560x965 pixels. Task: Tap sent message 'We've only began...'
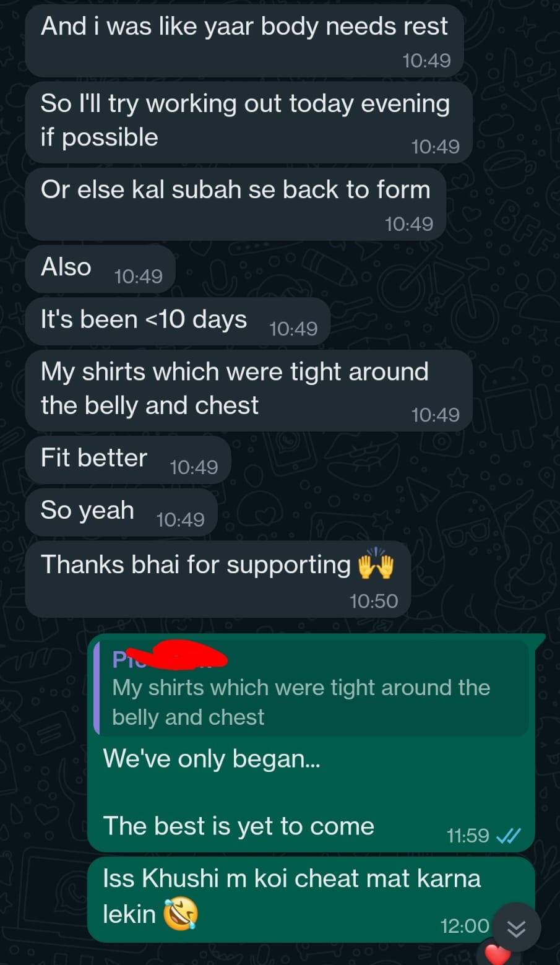point(212,758)
